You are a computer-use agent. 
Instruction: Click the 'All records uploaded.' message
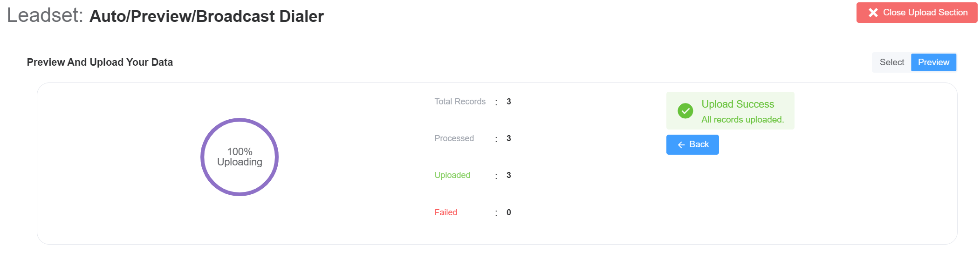coord(742,120)
